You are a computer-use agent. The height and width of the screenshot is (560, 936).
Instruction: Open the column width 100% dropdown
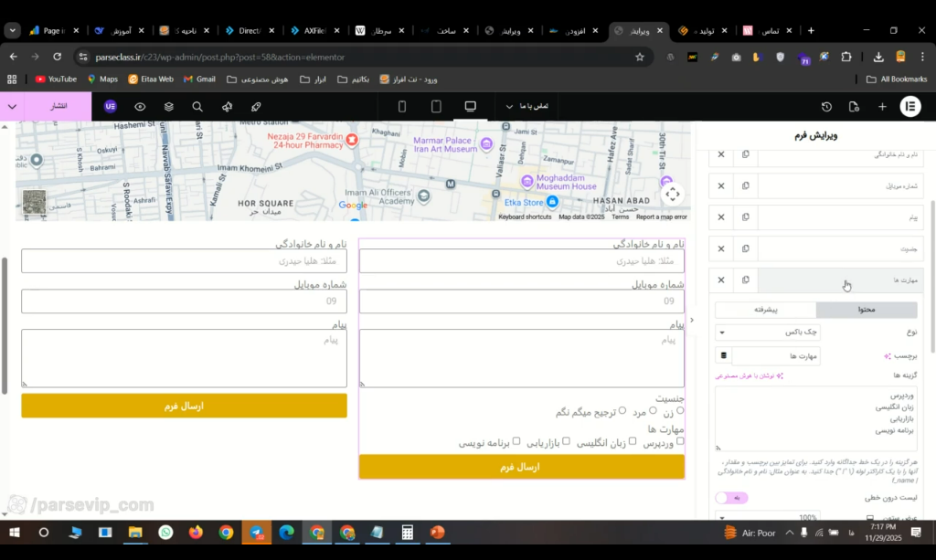point(768,517)
